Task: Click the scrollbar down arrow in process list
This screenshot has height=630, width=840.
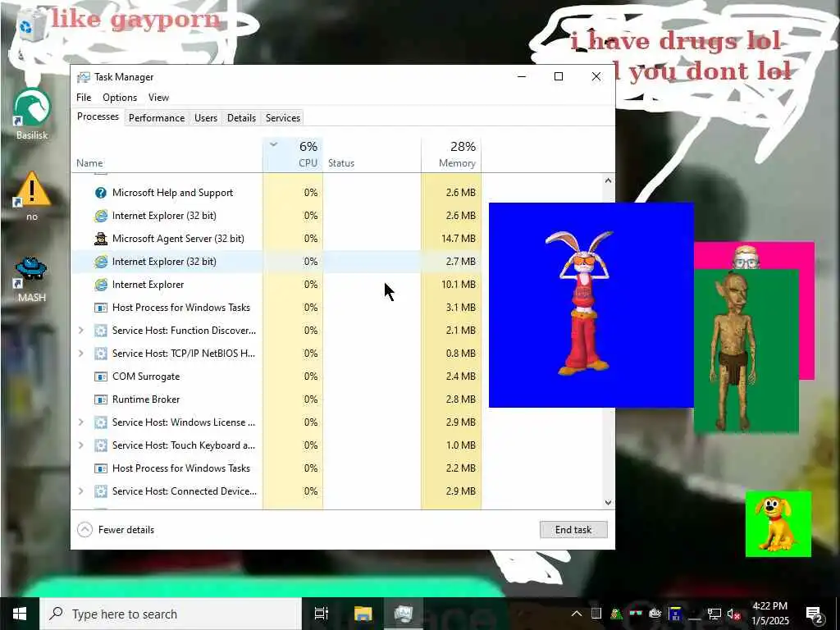Action: 608,503
